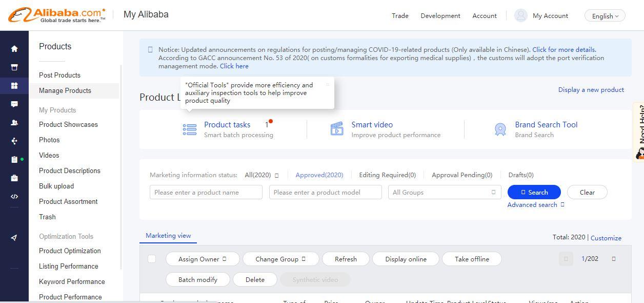The height and width of the screenshot is (303, 644).
Task: Open the All Groups dropdown
Action: click(x=445, y=192)
